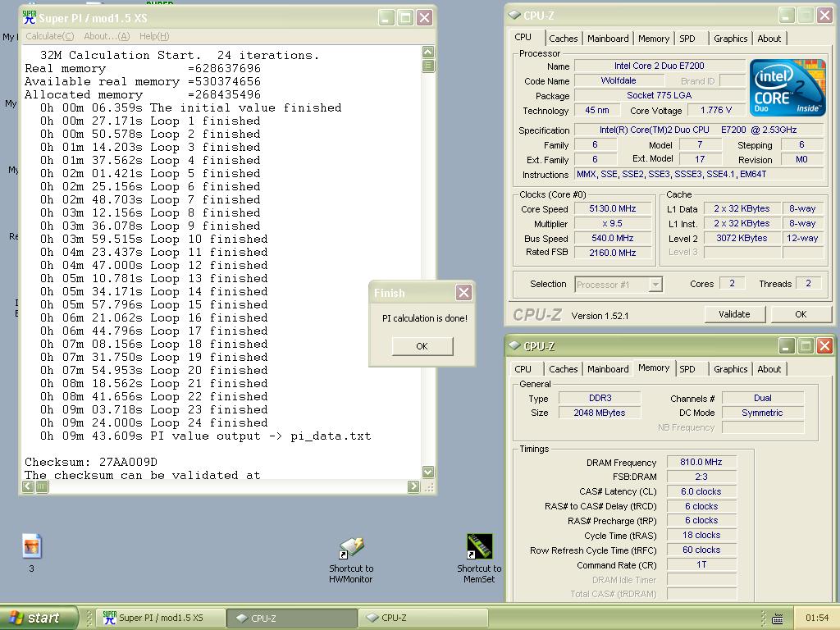The width and height of the screenshot is (840, 630).
Task: Switch to Mainboard tab in lower CPU-Z window
Action: (608, 369)
